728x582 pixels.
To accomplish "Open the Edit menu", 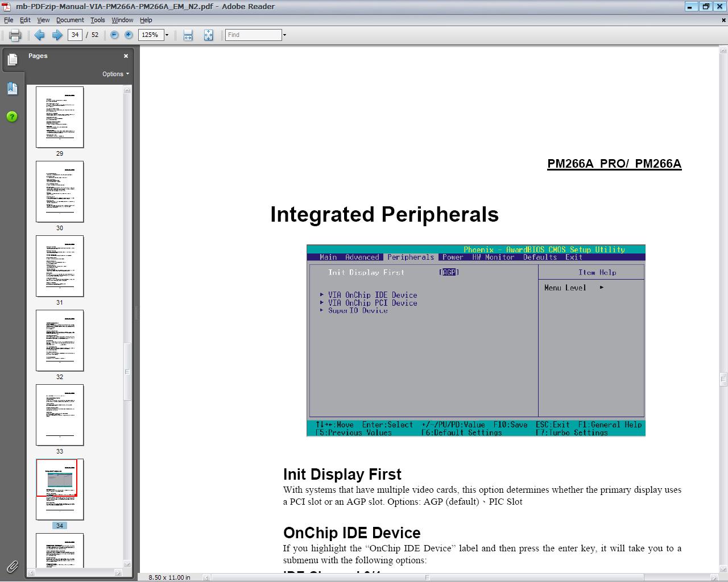I will (x=25, y=20).
